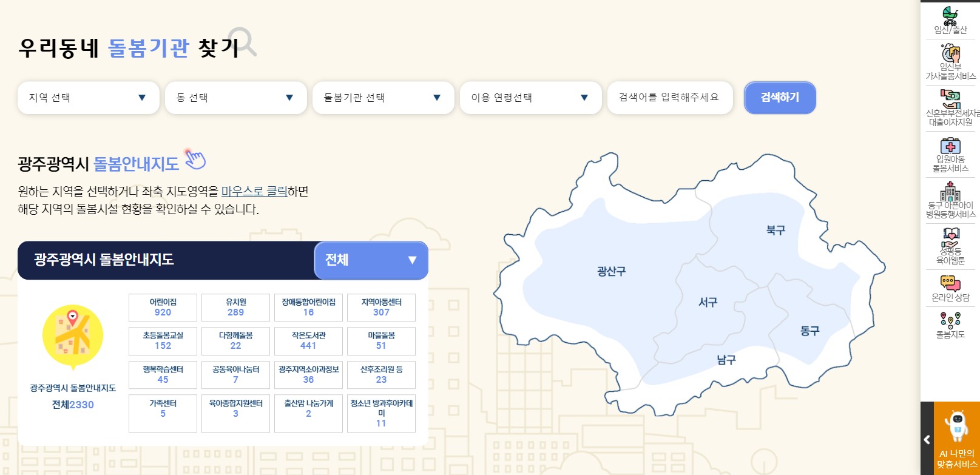Open 입원아동 돌봄서비스 medical kit icon
This screenshot has height=475, width=980.
tap(950, 146)
